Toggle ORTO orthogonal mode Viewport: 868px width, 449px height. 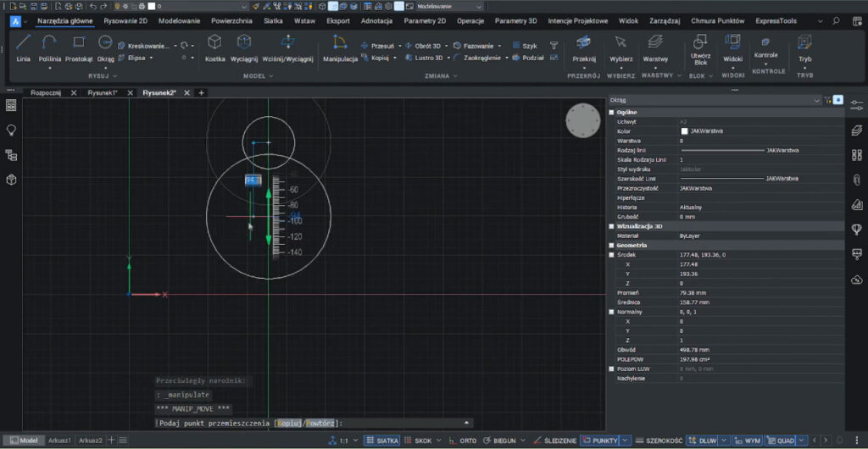[463, 441]
